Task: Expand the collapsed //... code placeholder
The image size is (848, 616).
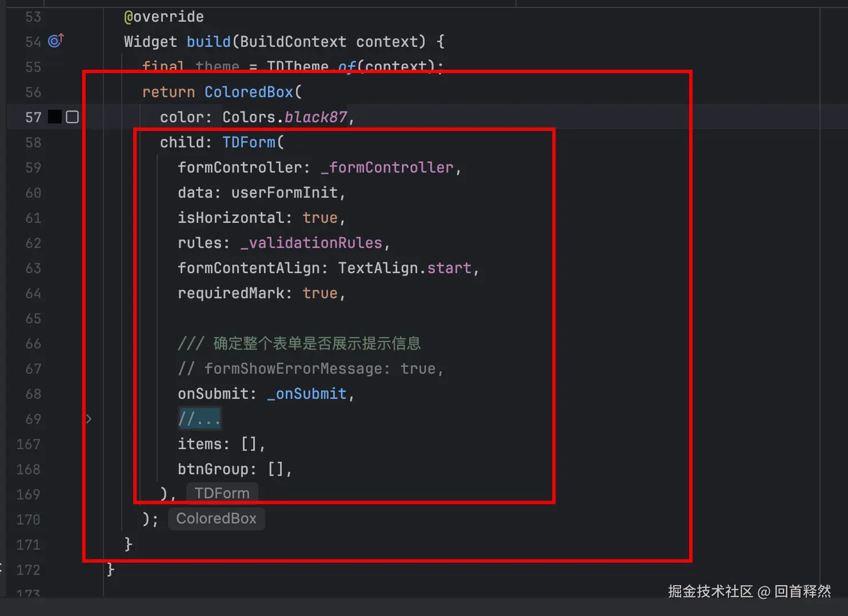Action: pos(199,419)
